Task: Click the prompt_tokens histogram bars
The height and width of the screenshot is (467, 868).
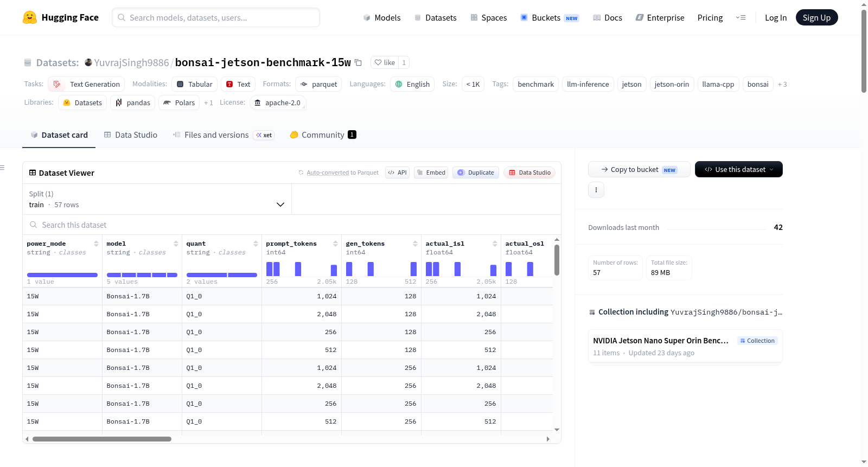Action: (302, 269)
